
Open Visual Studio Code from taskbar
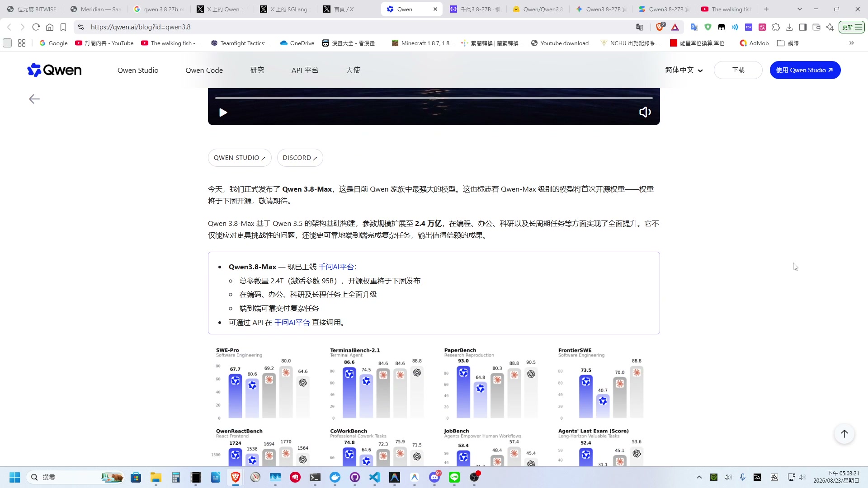click(375, 477)
